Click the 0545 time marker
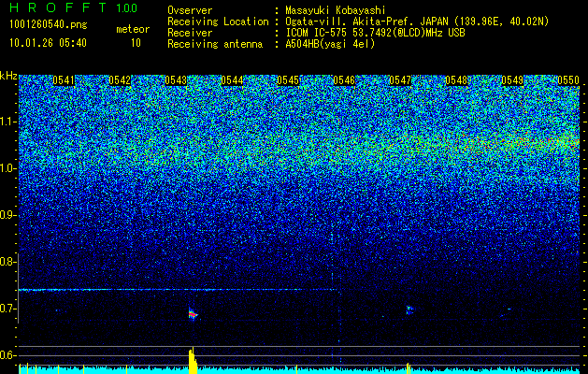 coord(288,80)
